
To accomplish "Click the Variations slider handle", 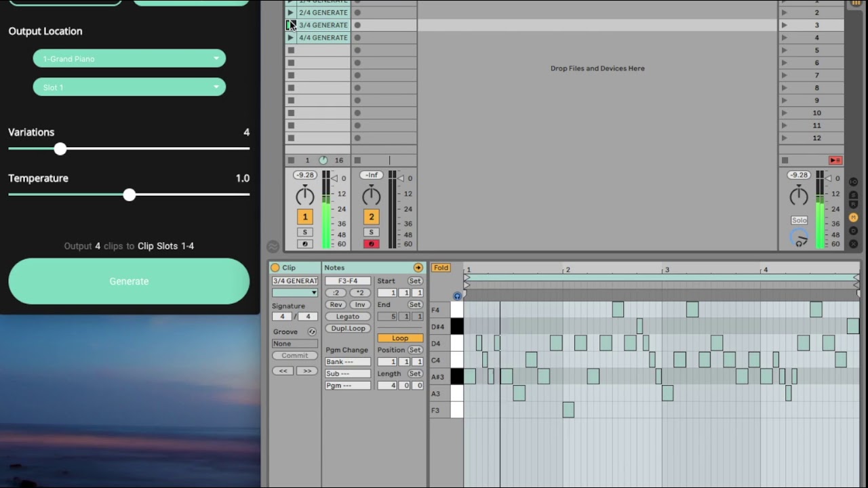I will coord(60,148).
